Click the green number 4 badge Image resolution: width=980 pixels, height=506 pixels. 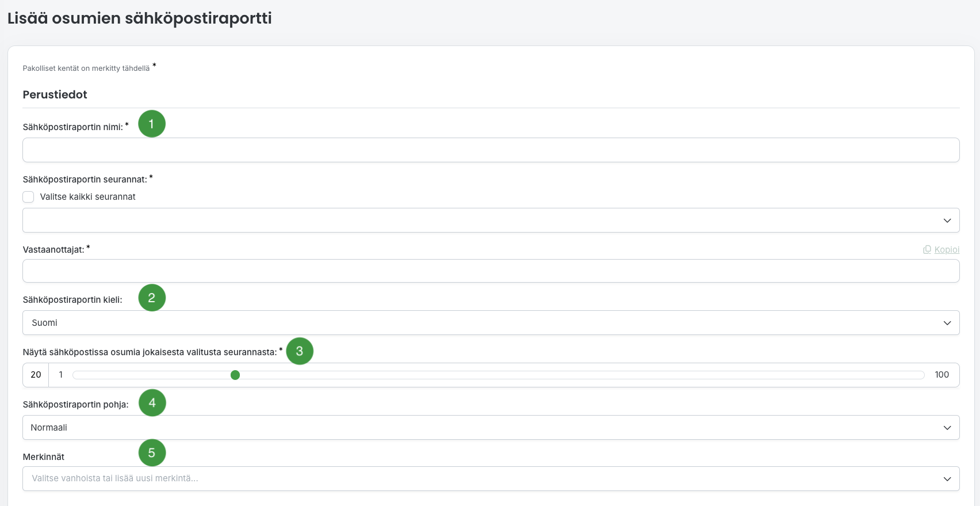(152, 403)
